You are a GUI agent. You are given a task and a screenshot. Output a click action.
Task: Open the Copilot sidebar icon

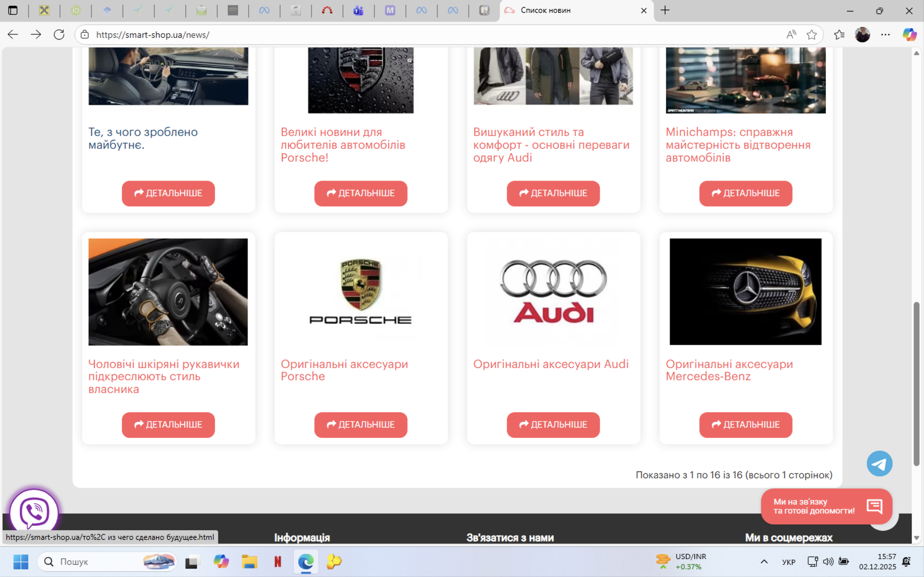(909, 35)
